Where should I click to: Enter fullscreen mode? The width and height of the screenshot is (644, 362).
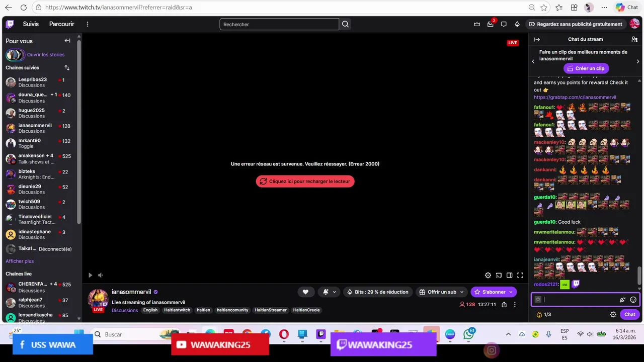pyautogui.click(x=520, y=275)
